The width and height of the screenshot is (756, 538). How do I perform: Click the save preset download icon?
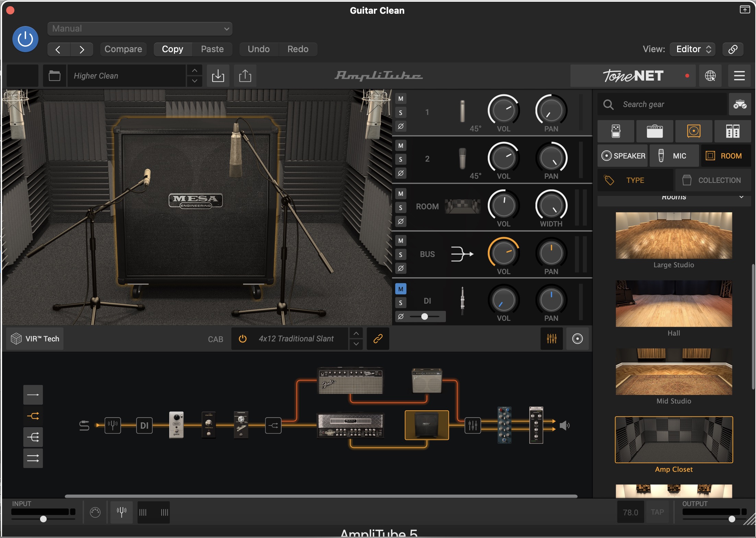[218, 75]
